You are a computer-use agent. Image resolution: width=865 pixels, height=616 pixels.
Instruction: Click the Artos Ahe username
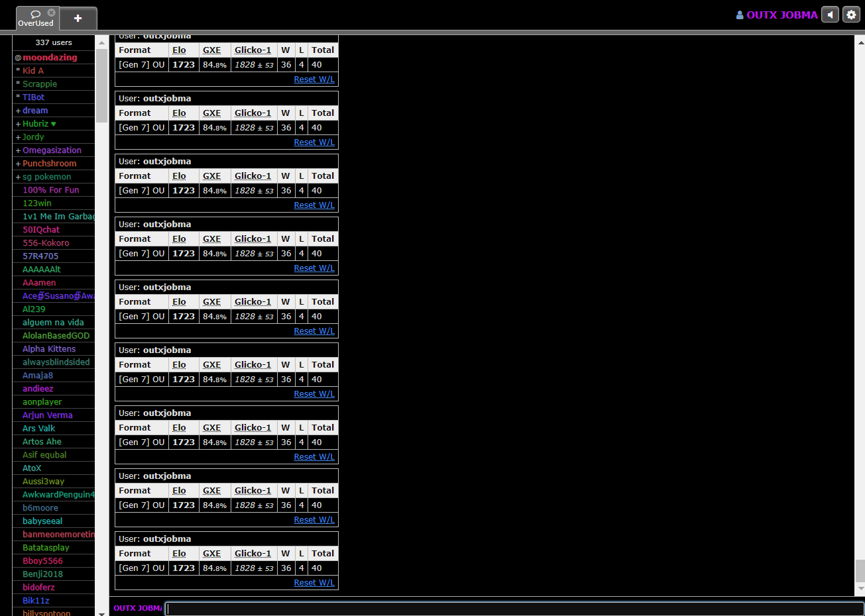54,442
